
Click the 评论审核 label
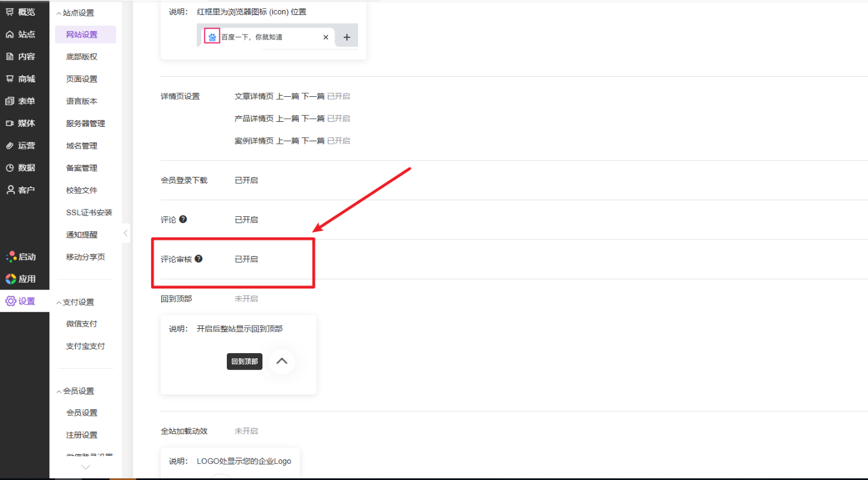[x=176, y=259]
